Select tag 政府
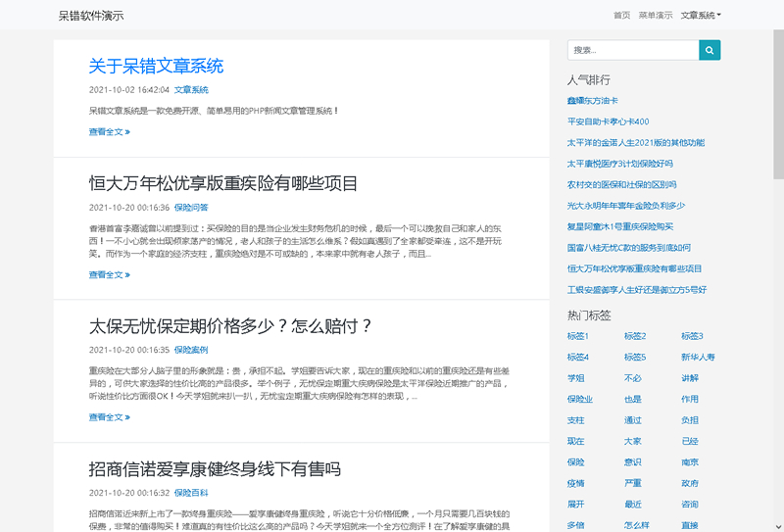784x532 pixels. click(x=690, y=483)
